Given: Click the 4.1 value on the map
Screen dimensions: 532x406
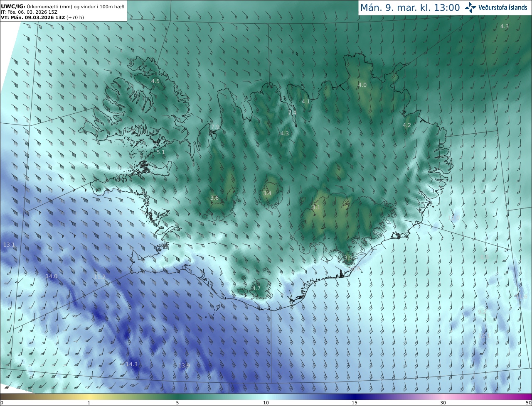Looking at the screenshot, I should pyautogui.click(x=306, y=101).
